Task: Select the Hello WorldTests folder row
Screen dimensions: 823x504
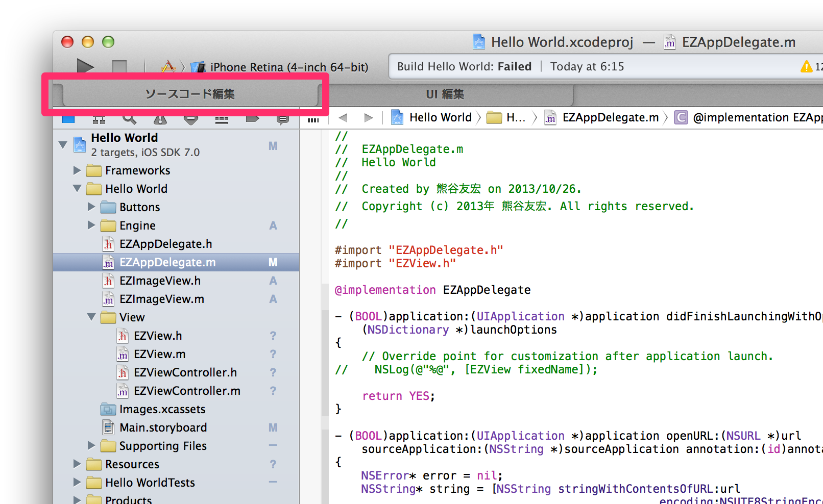Action: [x=176, y=483]
